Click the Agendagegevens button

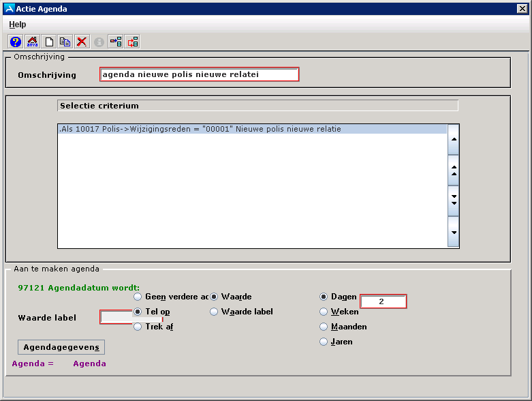point(61,347)
